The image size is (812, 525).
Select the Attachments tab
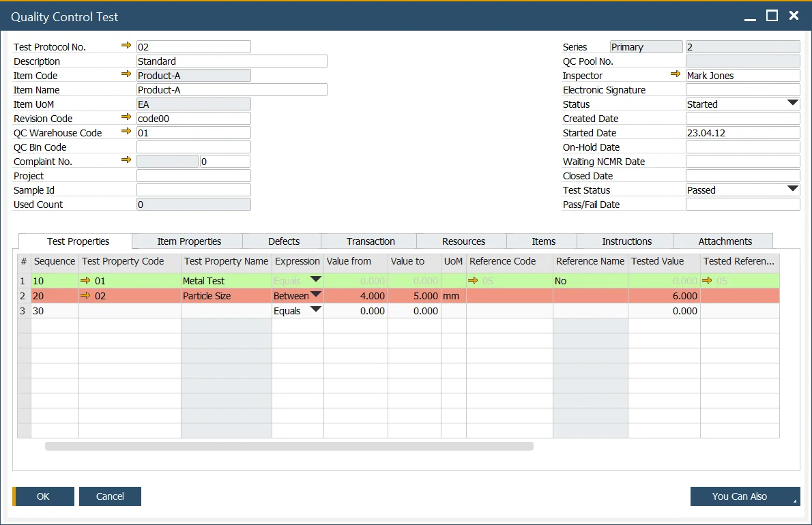(725, 241)
